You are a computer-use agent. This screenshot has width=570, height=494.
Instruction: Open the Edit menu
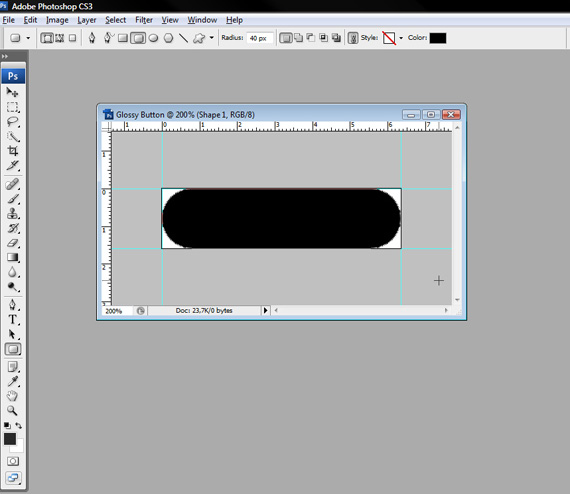(x=30, y=20)
